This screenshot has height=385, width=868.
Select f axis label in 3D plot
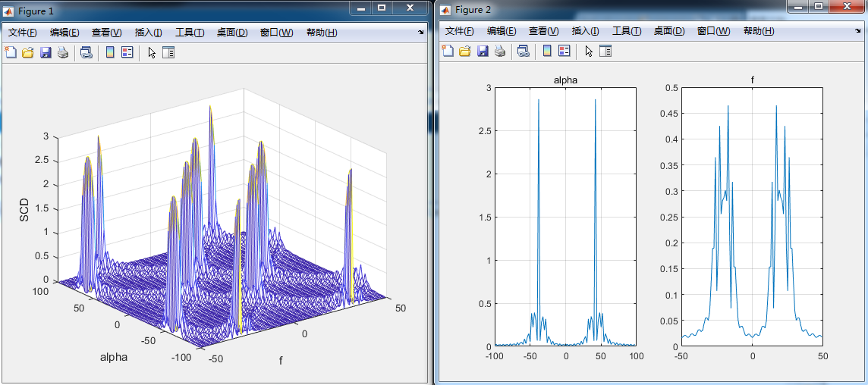[281, 361]
